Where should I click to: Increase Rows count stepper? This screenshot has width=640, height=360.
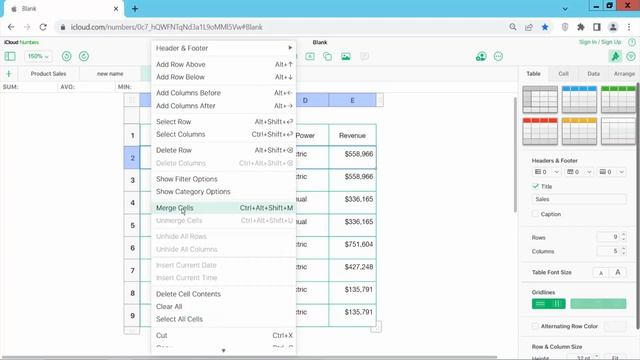[623, 235]
